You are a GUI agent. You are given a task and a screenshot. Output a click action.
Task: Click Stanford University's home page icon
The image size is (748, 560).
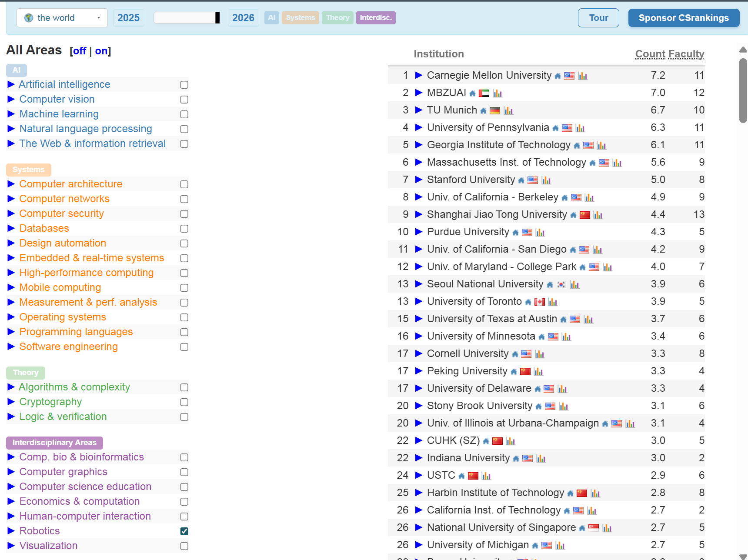(x=521, y=180)
